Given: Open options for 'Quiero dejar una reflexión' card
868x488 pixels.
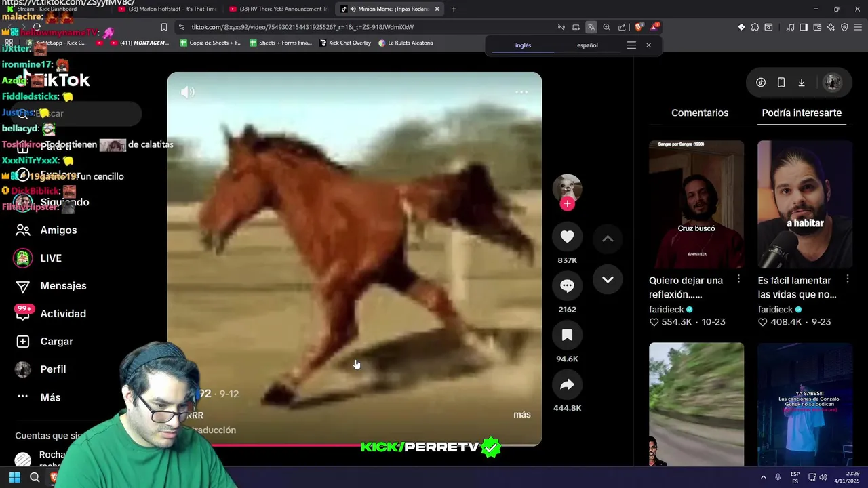Looking at the screenshot, I should [738, 279].
